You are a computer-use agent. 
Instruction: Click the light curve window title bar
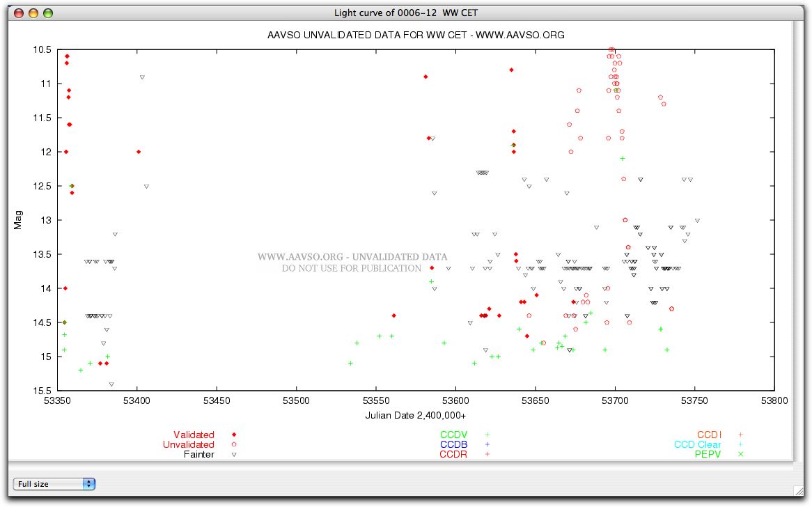[405, 13]
